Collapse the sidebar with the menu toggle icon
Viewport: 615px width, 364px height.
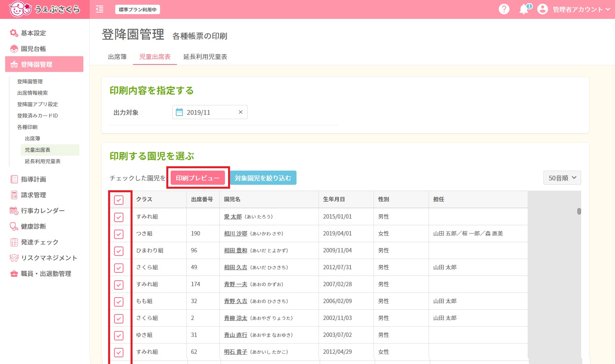99,9
